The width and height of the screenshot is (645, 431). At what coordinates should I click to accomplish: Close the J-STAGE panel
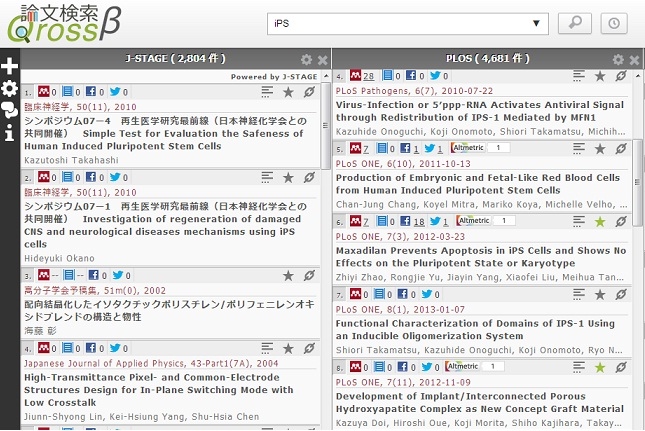[x=323, y=60]
